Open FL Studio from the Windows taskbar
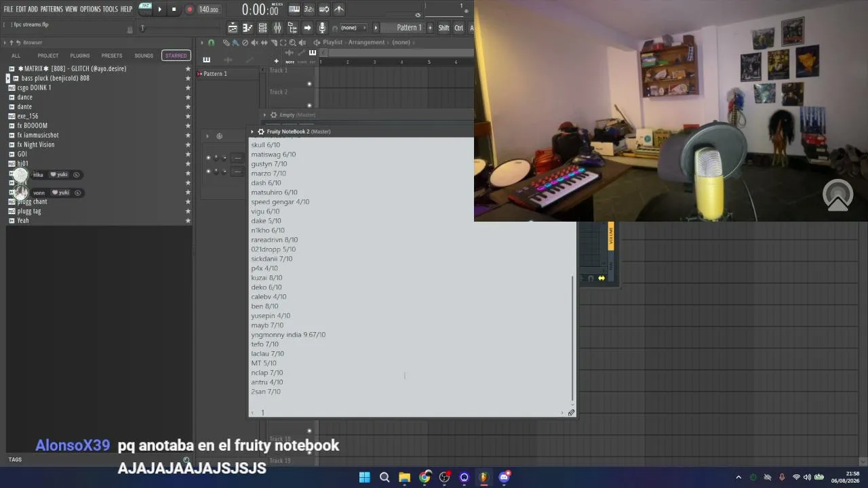The width and height of the screenshot is (868, 488). coord(484,477)
